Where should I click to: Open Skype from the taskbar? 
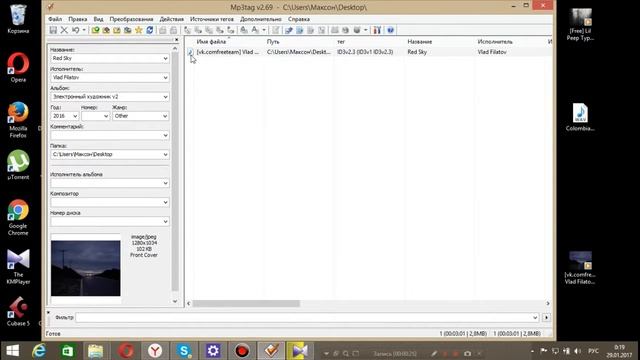pyautogui.click(x=184, y=351)
